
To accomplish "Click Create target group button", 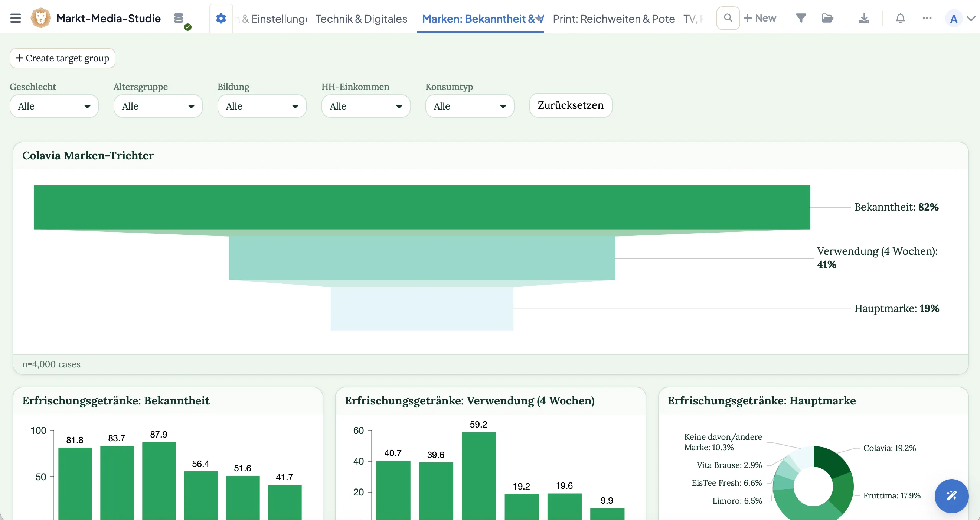I will (62, 58).
